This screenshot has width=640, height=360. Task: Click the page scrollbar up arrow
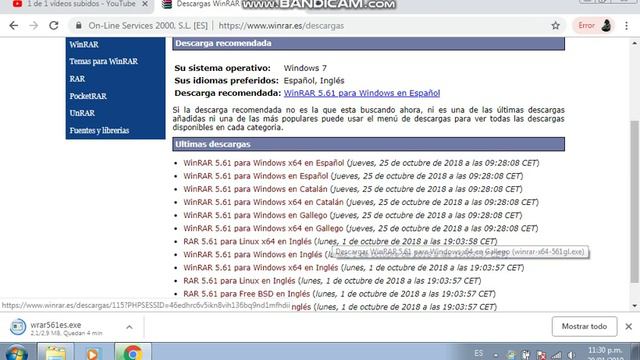point(634,43)
